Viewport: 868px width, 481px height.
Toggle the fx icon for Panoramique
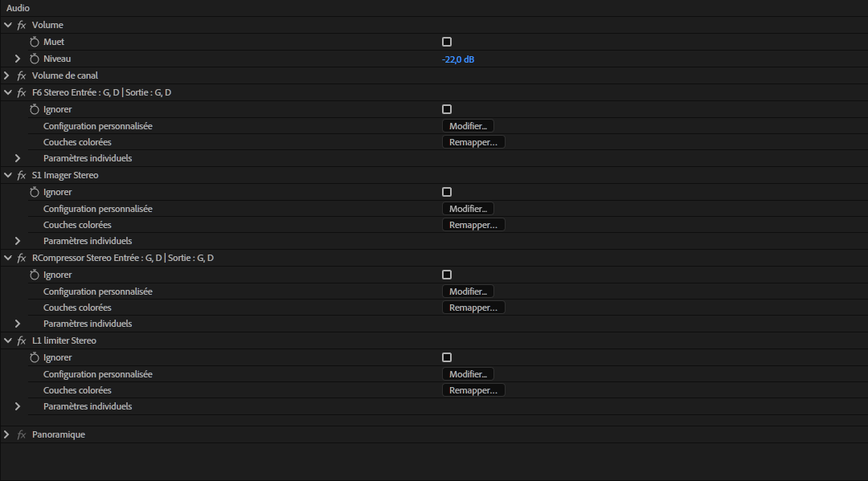(x=22, y=434)
